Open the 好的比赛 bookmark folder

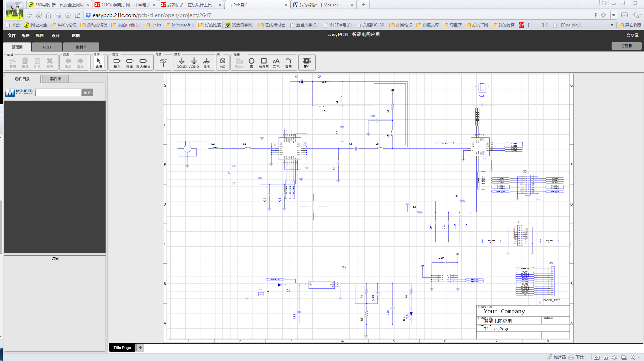210,25
